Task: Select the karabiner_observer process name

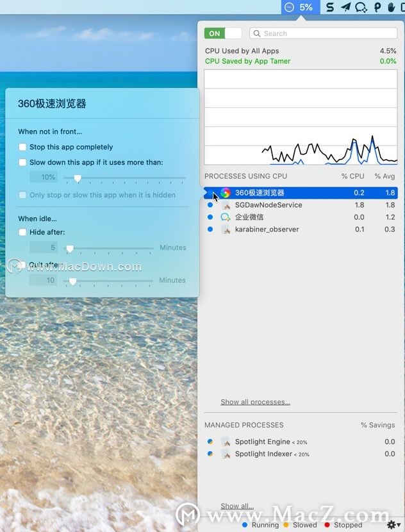Action: pos(267,229)
